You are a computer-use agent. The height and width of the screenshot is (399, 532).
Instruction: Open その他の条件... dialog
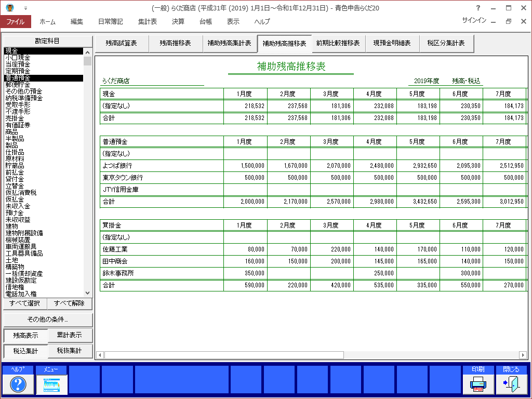pyautogui.click(x=47, y=320)
